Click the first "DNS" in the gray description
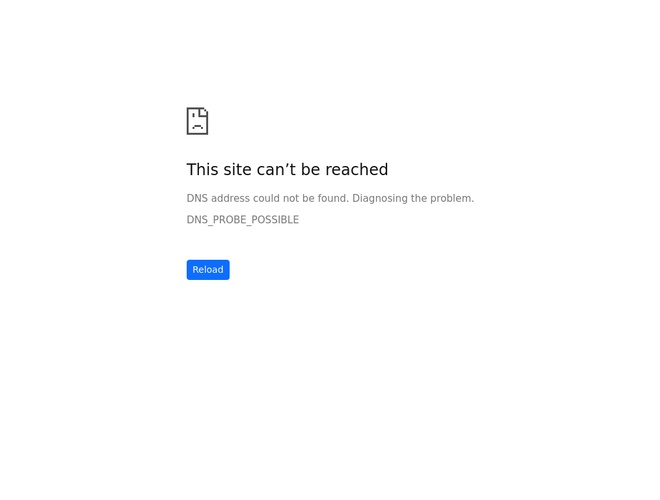660x500 pixels. pos(197,198)
